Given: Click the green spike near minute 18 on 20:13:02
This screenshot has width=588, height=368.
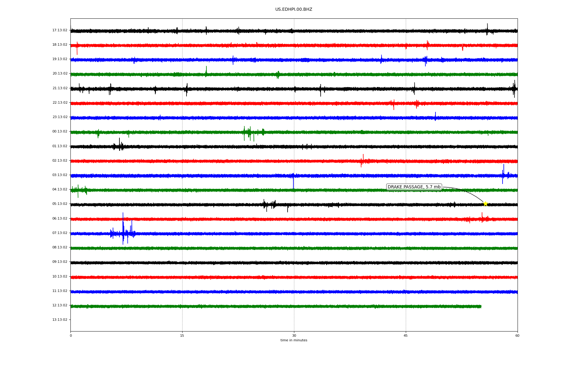Looking at the screenshot, I should 206,71.
